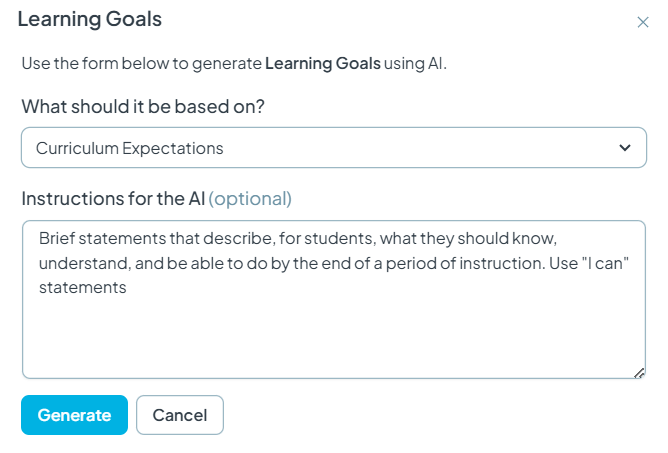Click the "Instructions for the AI" label
The image size is (668, 453).
tap(113, 199)
